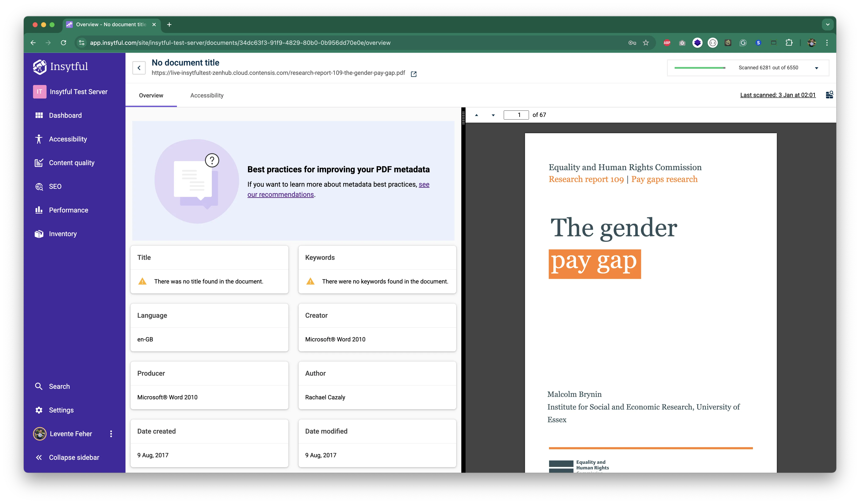The width and height of the screenshot is (860, 504).
Task: Go to the SEO section
Action: [55, 186]
